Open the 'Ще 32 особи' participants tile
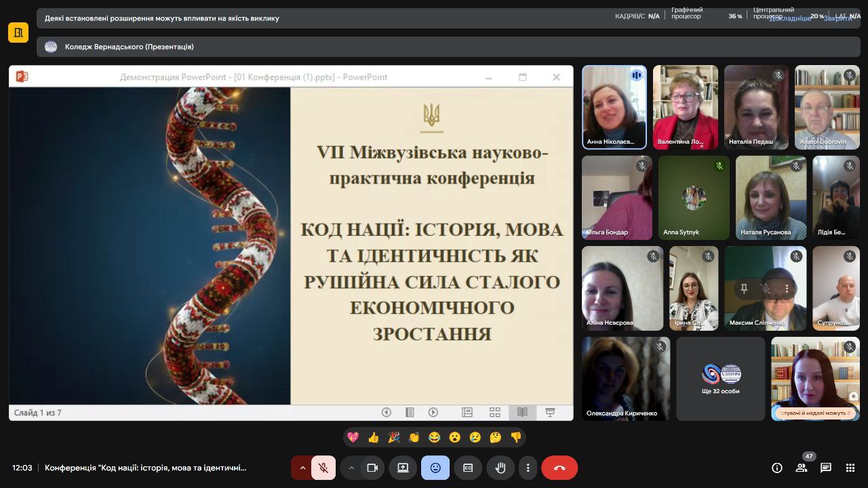 coord(720,378)
